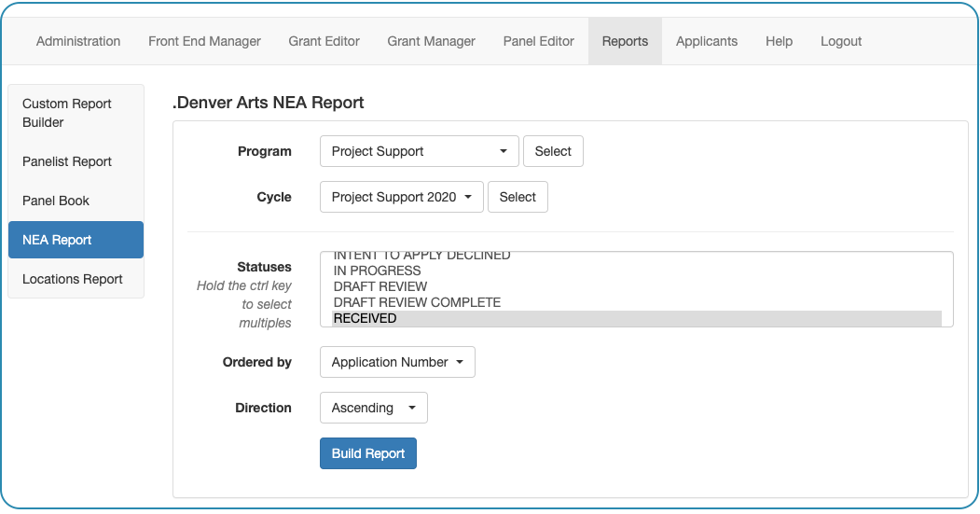Screen dimensions: 980x514
Task: Open the Help page
Action: click(x=779, y=41)
